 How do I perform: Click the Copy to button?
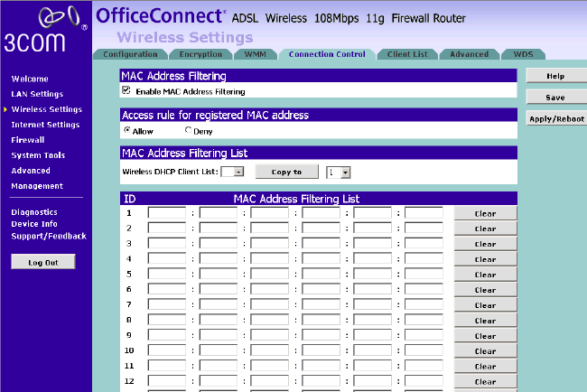tap(287, 172)
